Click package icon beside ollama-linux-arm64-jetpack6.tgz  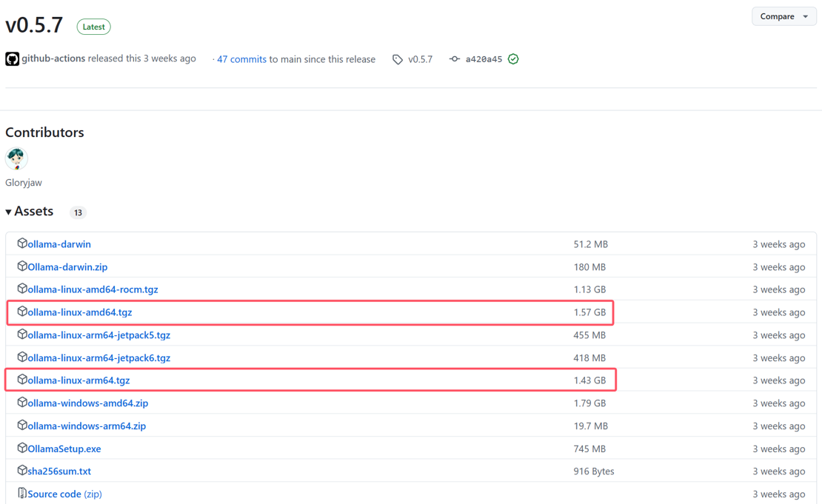[22, 357]
